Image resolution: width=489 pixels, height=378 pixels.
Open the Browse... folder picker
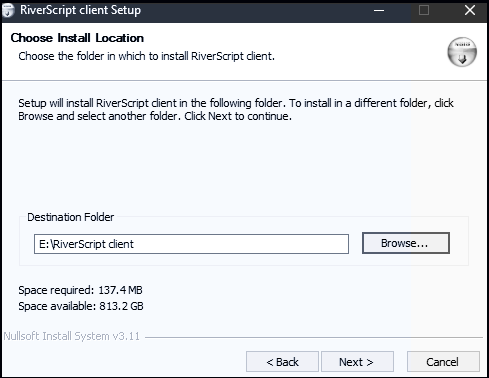[x=406, y=243]
